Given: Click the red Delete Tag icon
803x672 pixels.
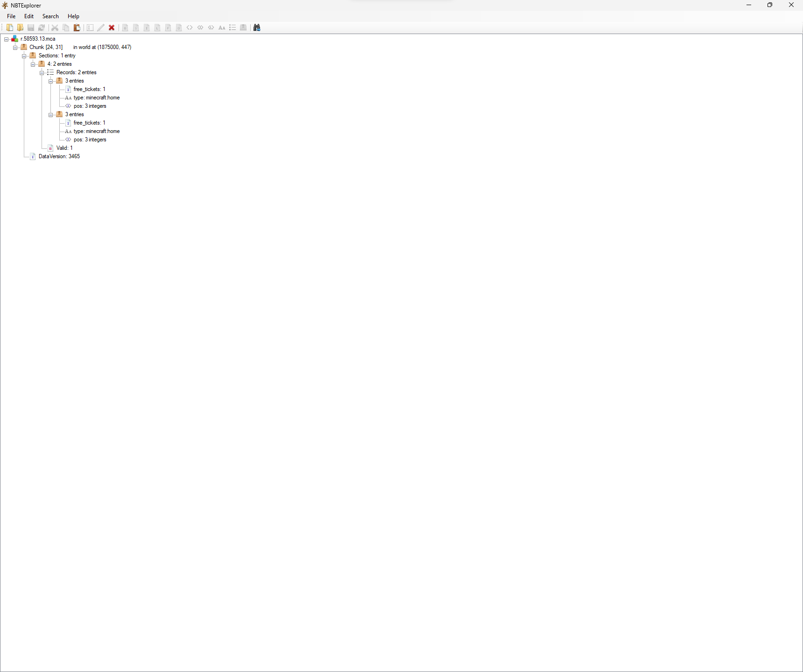Looking at the screenshot, I should [x=112, y=28].
